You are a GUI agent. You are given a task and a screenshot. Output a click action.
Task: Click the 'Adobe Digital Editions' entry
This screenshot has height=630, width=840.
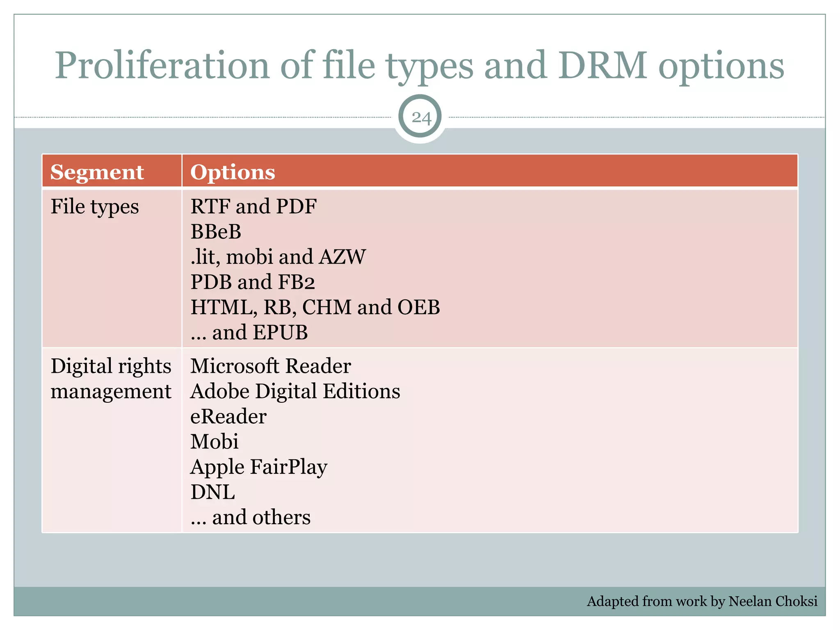[295, 391]
